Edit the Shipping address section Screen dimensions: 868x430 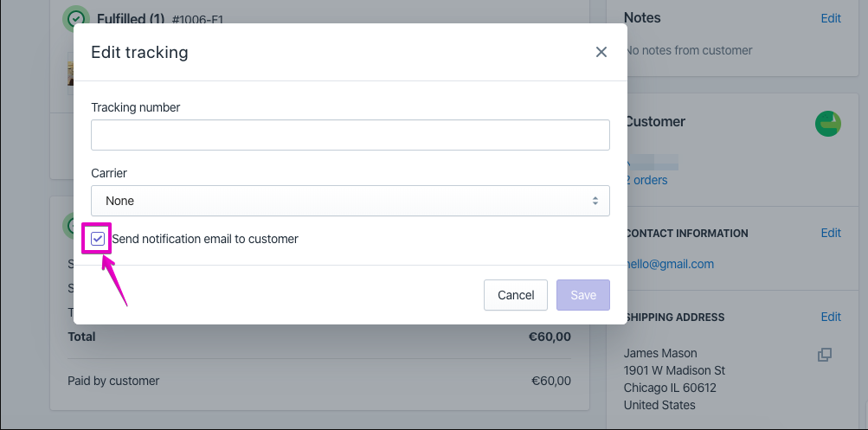tap(831, 317)
